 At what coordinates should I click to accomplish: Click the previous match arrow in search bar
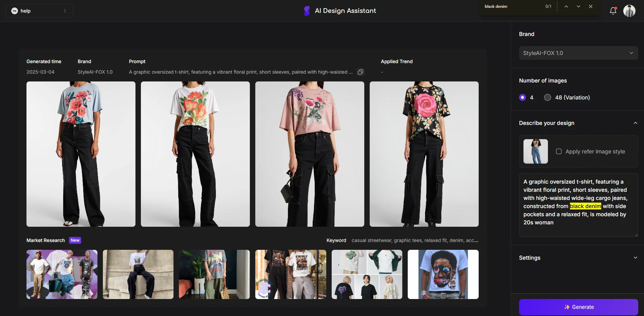click(x=566, y=6)
